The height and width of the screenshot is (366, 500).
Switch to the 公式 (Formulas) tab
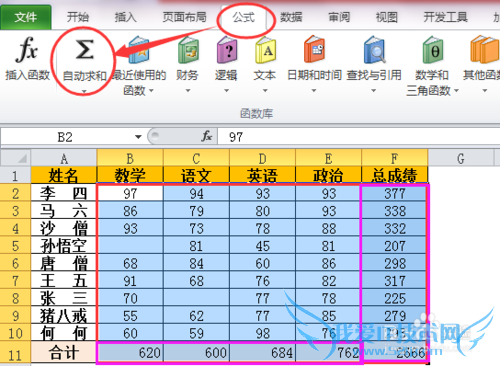(x=244, y=17)
